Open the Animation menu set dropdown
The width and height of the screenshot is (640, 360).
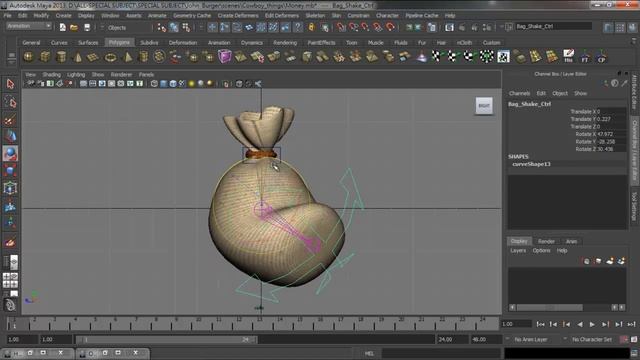[29, 26]
